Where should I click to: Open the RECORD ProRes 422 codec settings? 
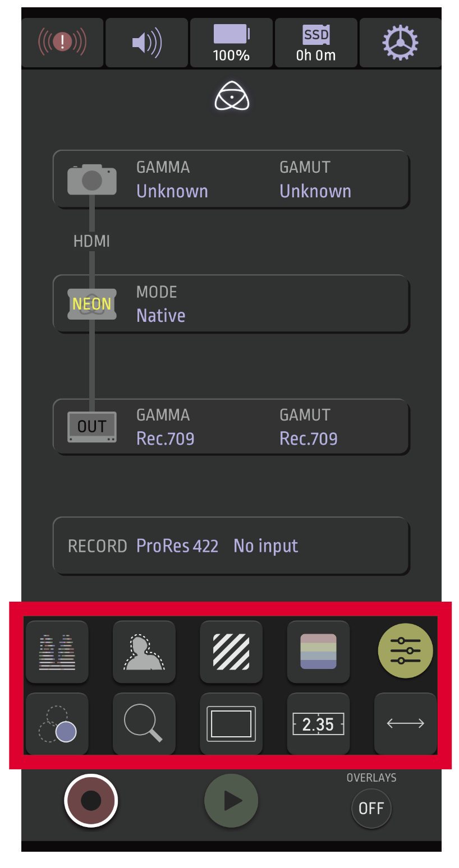pyautogui.click(x=231, y=546)
